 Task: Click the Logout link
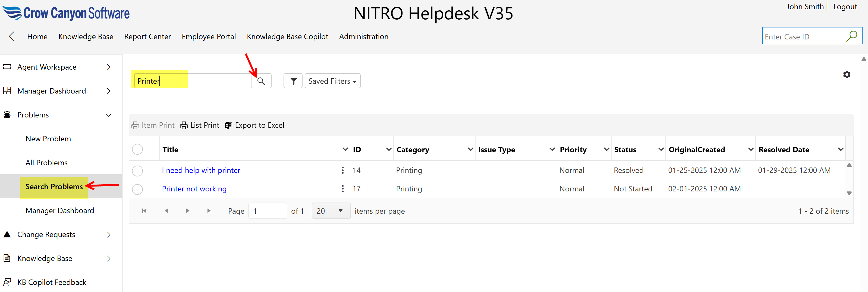845,7
